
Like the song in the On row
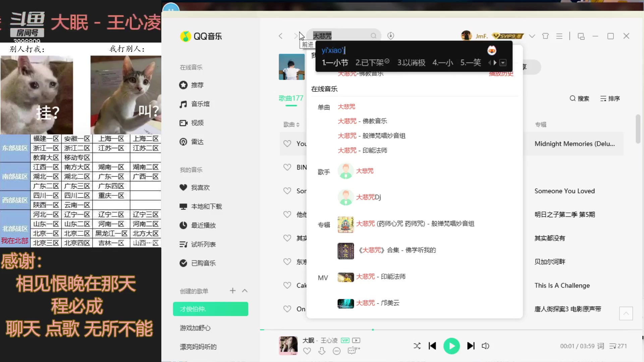[287, 309]
